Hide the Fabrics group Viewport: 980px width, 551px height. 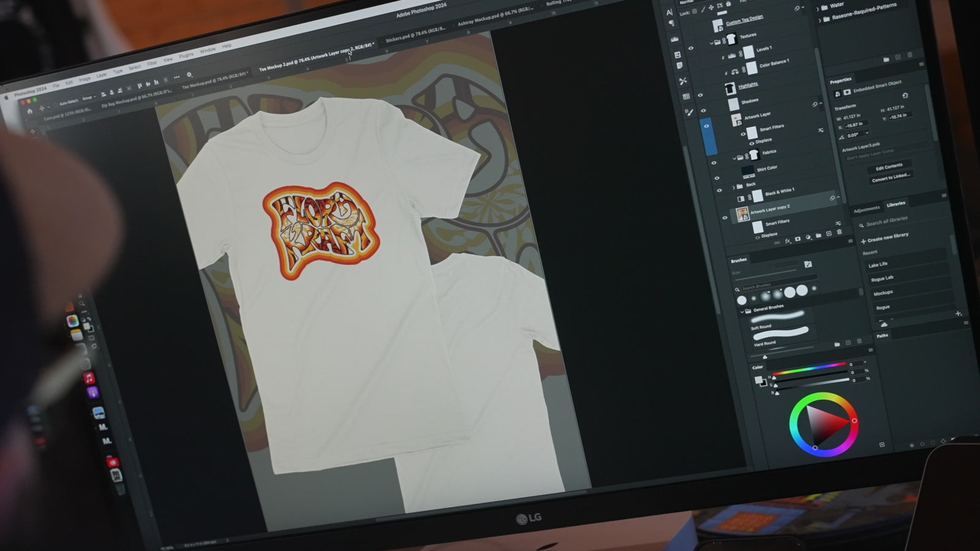714,162
